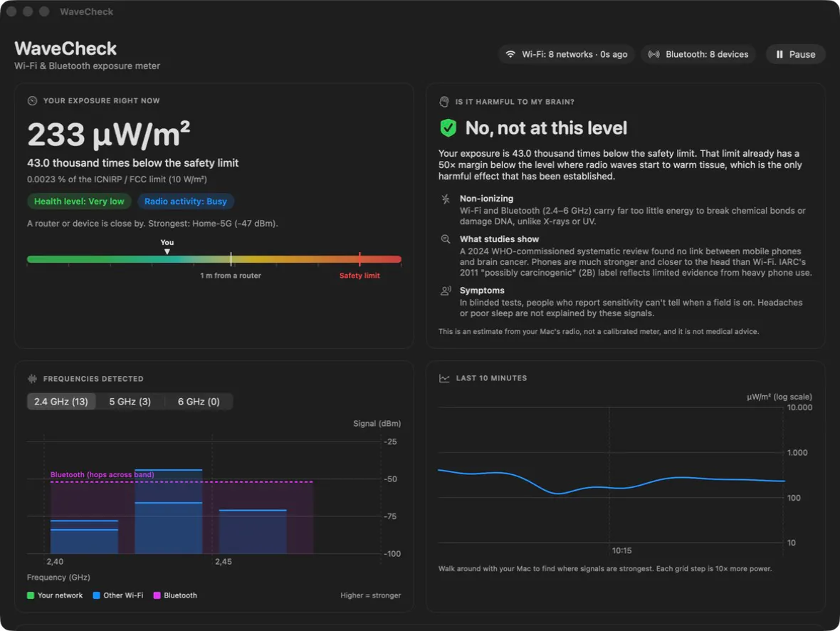Pause live scanning with the Pause button
The width and height of the screenshot is (840, 631).
pyautogui.click(x=795, y=54)
